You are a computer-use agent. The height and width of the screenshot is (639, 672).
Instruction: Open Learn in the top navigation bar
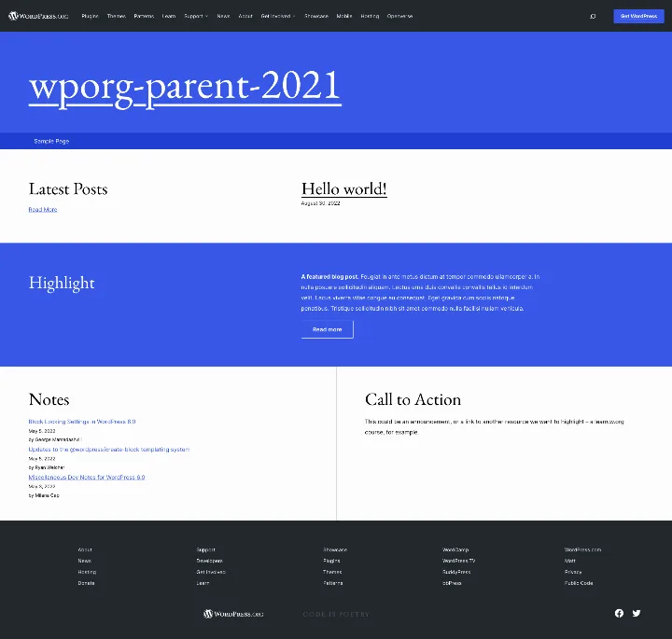pos(169,16)
